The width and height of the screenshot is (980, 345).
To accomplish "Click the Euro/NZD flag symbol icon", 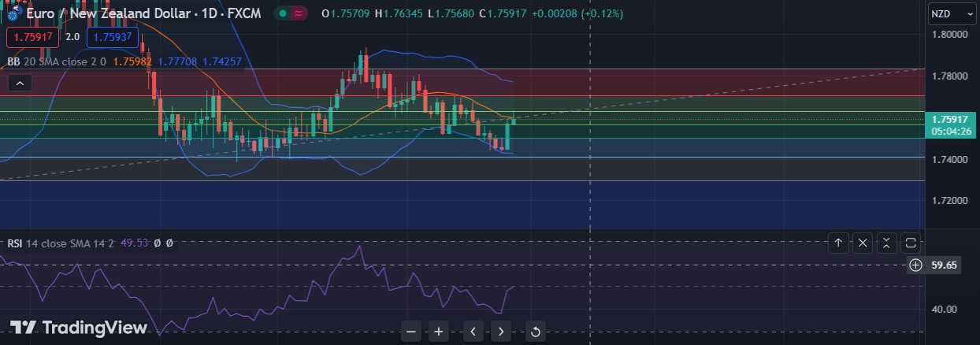I will point(13,14).
